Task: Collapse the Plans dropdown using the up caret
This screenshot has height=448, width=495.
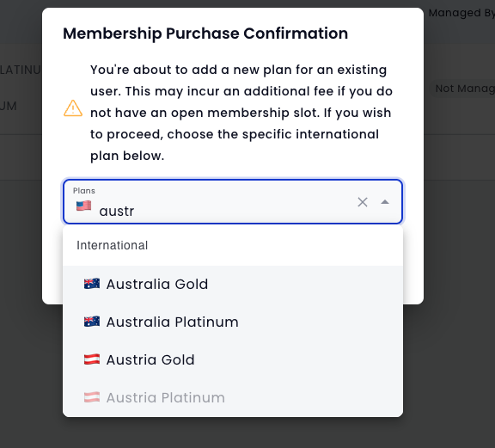Action: pos(385,202)
